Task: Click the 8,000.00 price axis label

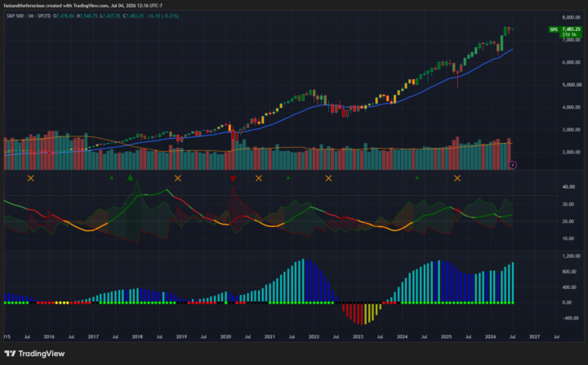Action: tap(572, 17)
